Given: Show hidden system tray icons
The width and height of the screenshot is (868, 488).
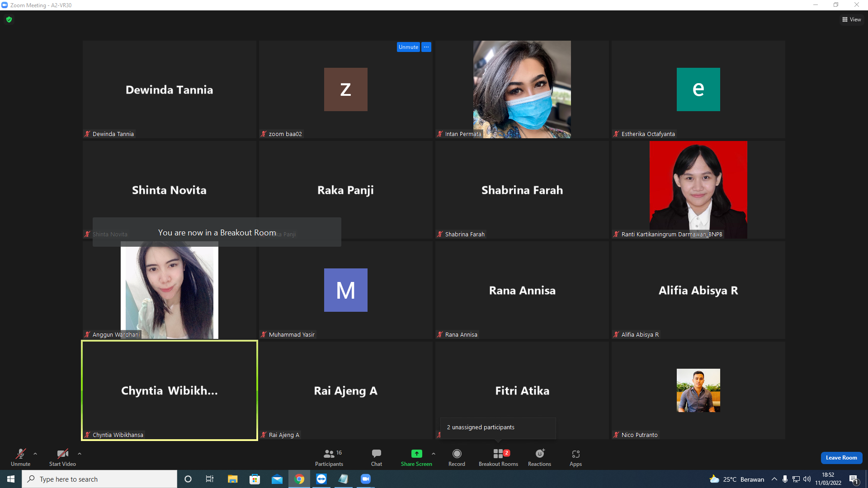Looking at the screenshot, I should [774, 479].
